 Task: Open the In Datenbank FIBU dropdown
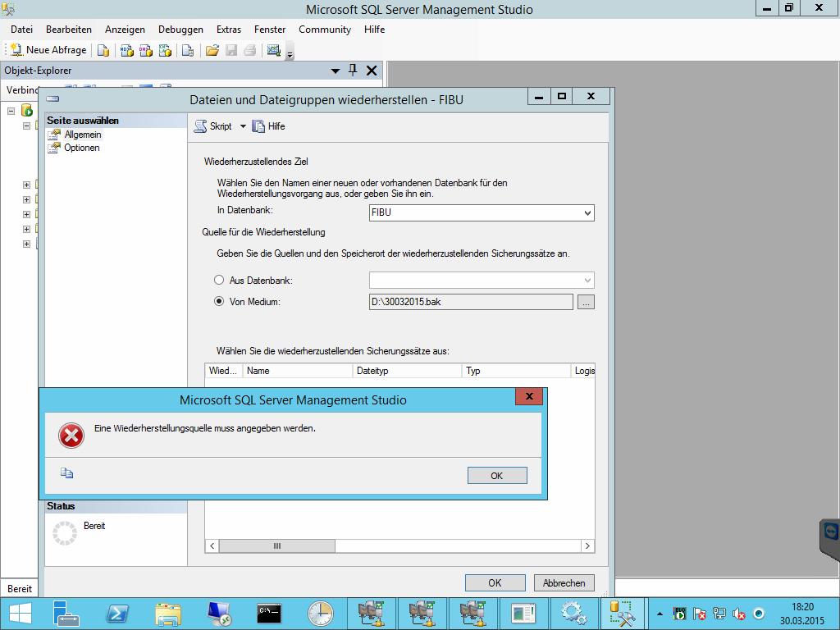tap(587, 212)
